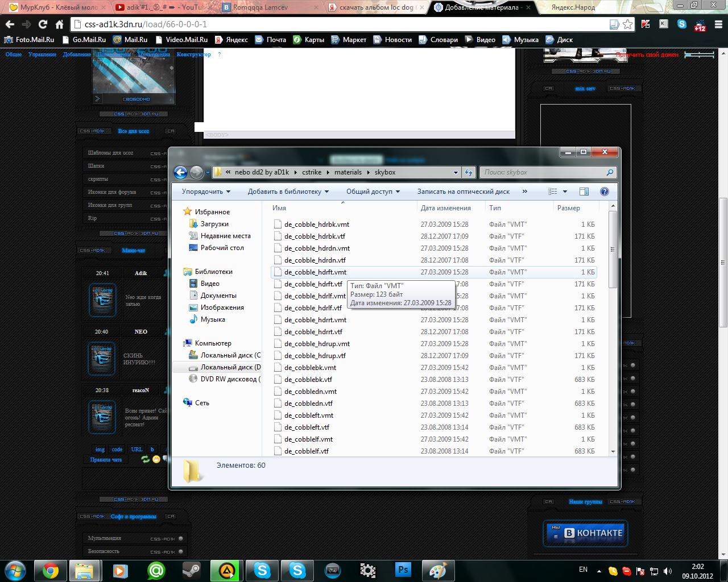This screenshot has width=728, height=582.
Task: Click the Chrome reload button
Action: pos(43,24)
